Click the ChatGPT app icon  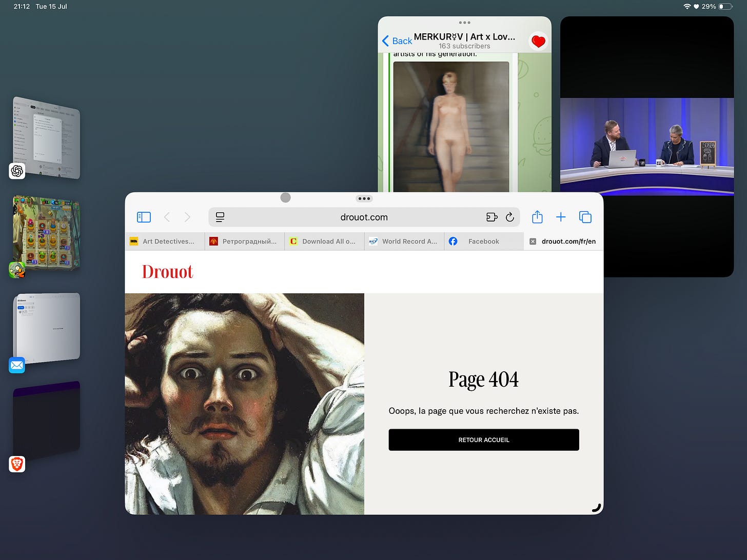pos(17,171)
